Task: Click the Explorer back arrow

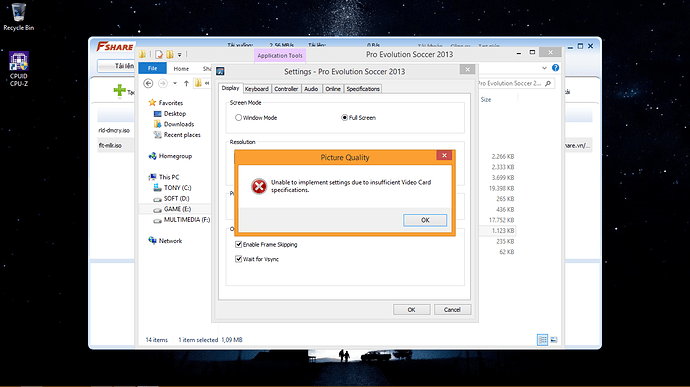Action: tap(148, 83)
